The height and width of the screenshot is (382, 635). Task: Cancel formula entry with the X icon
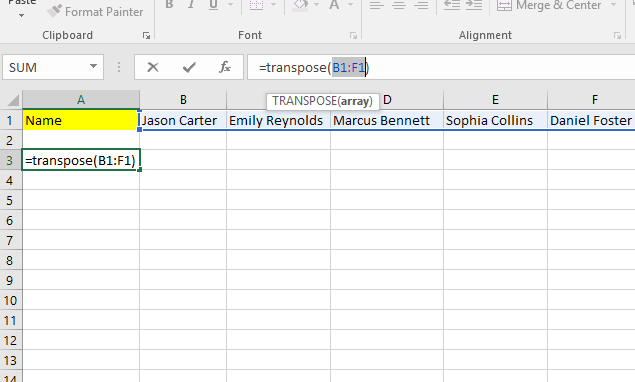[153, 67]
